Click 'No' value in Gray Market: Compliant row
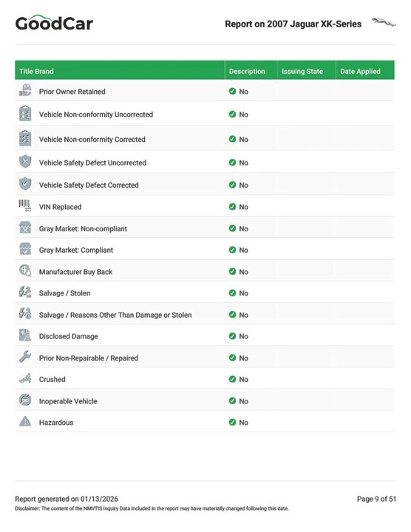Image resolution: width=411 pixels, height=532 pixels. (244, 250)
